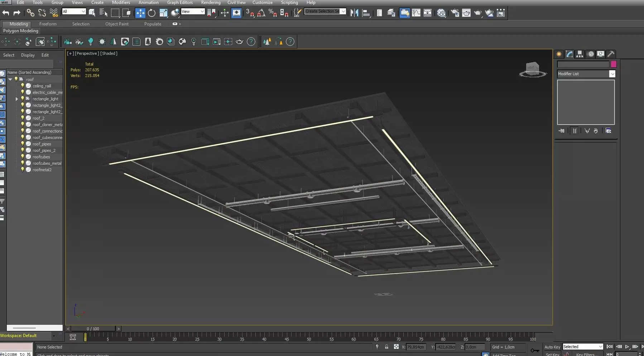Click the Select menu in Scene Explorer
Viewport: 644px width, 356px height.
[x=9, y=55]
